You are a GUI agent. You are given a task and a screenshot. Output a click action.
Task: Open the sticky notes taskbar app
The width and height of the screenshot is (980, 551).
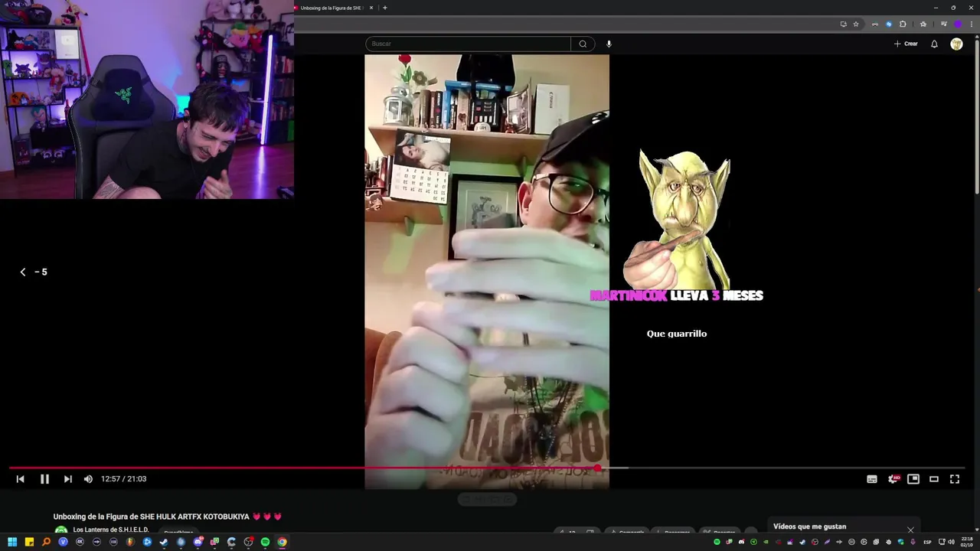29,542
